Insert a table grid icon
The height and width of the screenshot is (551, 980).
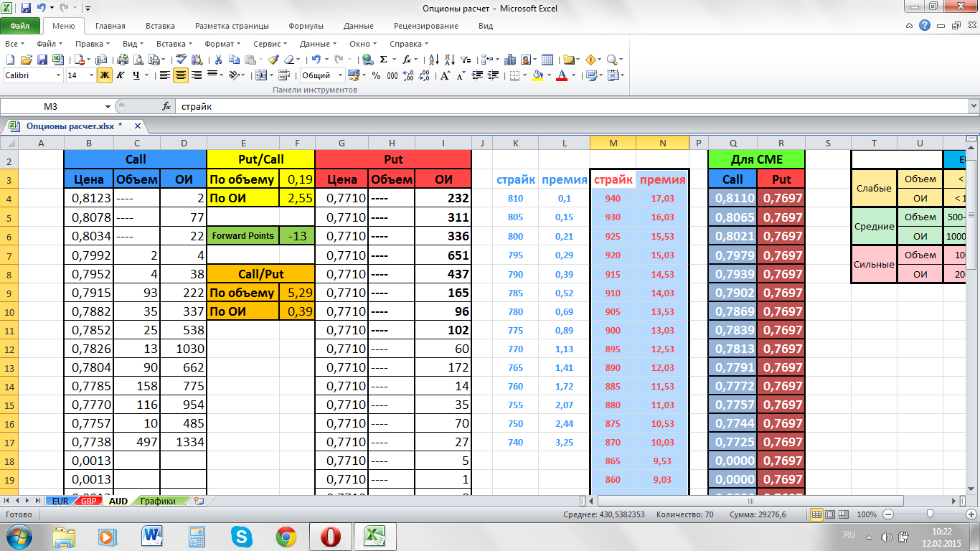[x=547, y=60]
